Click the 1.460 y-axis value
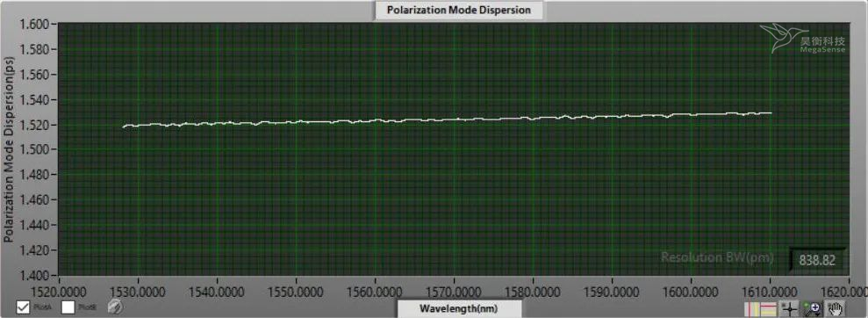The width and height of the screenshot is (868, 318). click(34, 200)
